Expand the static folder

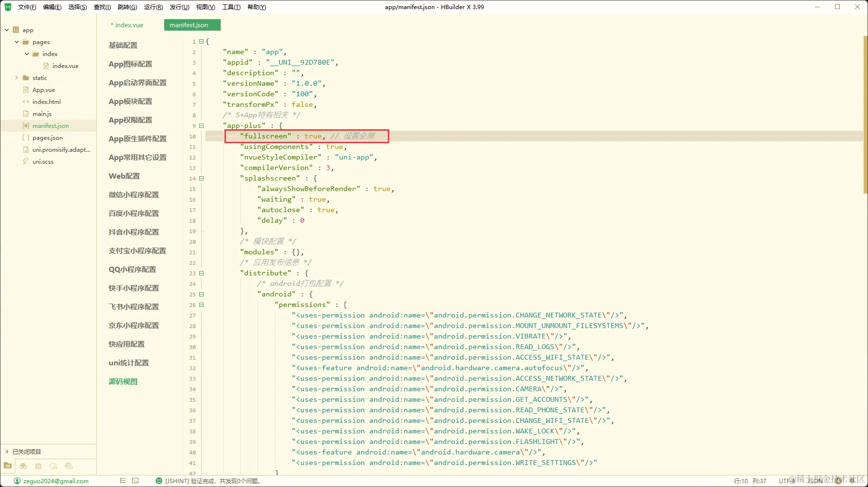tap(17, 78)
